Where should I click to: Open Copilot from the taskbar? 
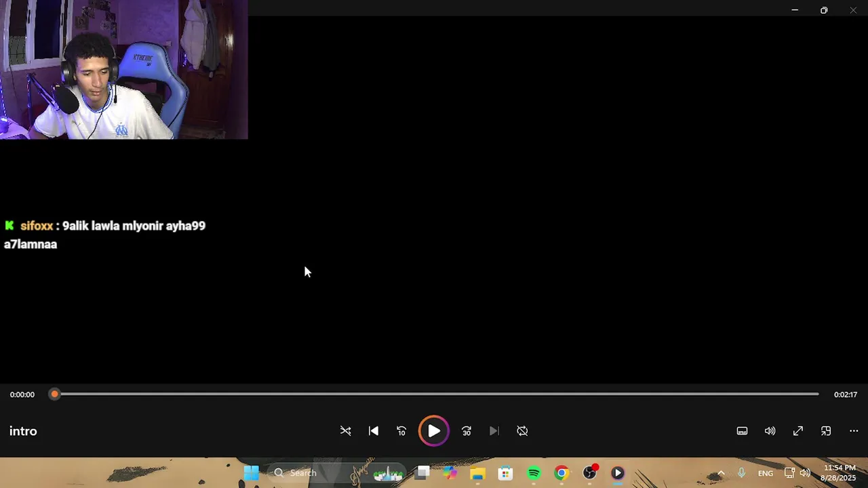click(450, 473)
